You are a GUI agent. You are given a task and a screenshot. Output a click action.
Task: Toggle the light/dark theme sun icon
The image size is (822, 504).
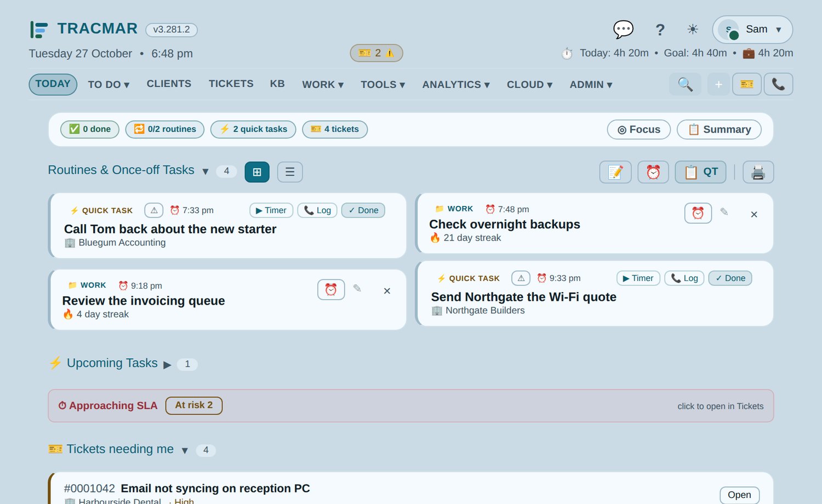(x=693, y=30)
